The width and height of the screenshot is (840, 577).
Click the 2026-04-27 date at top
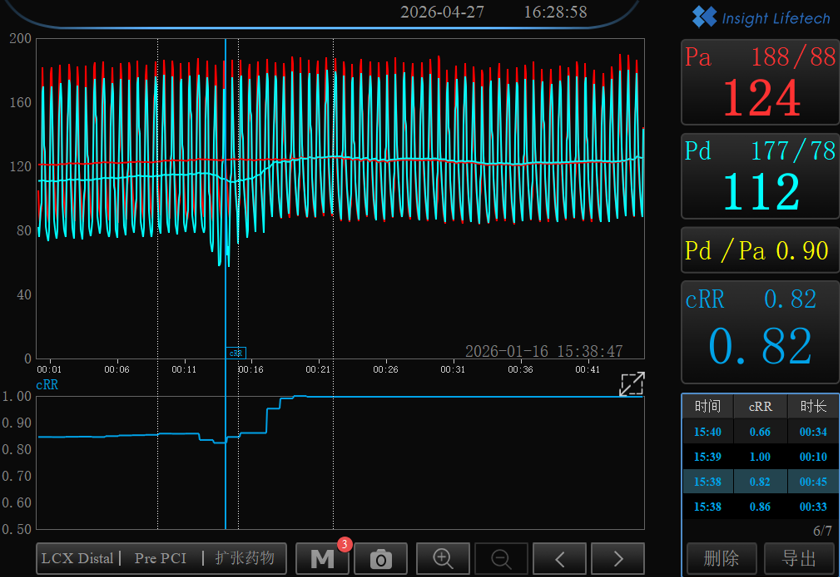coord(442,12)
